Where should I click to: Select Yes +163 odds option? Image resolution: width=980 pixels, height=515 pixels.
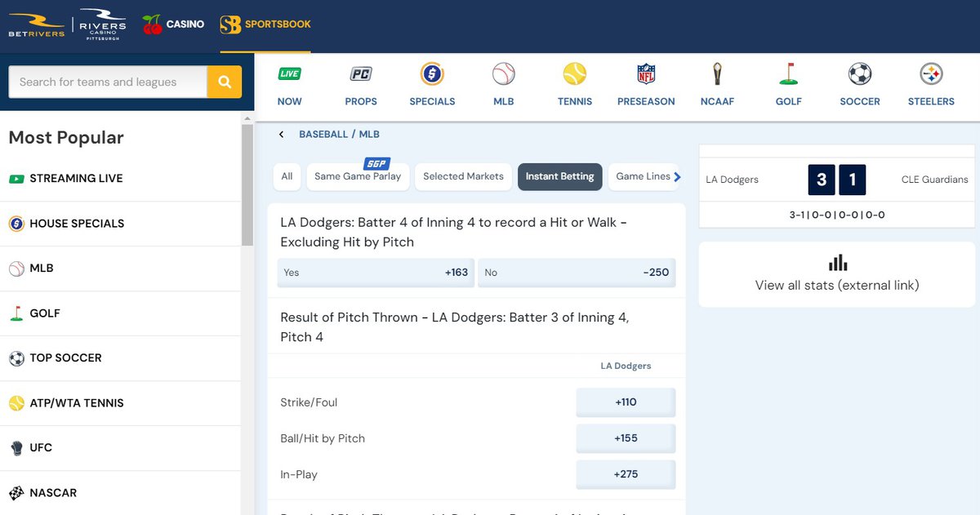click(376, 273)
